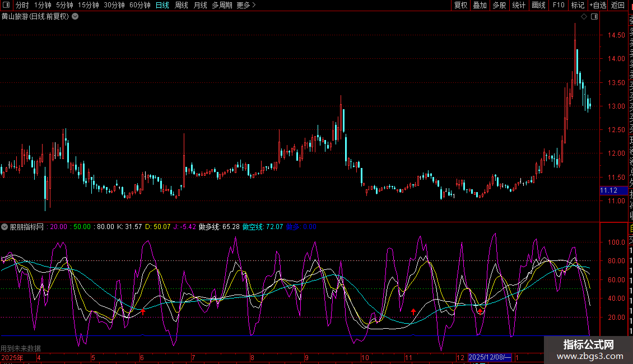Switch to 分时 intraday view
The width and height of the screenshot is (633, 364).
[x=22, y=5]
